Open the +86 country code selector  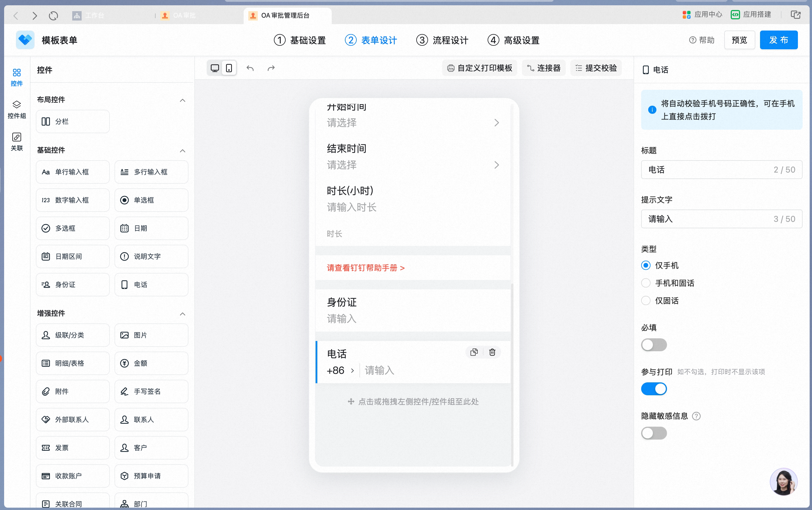pyautogui.click(x=341, y=370)
